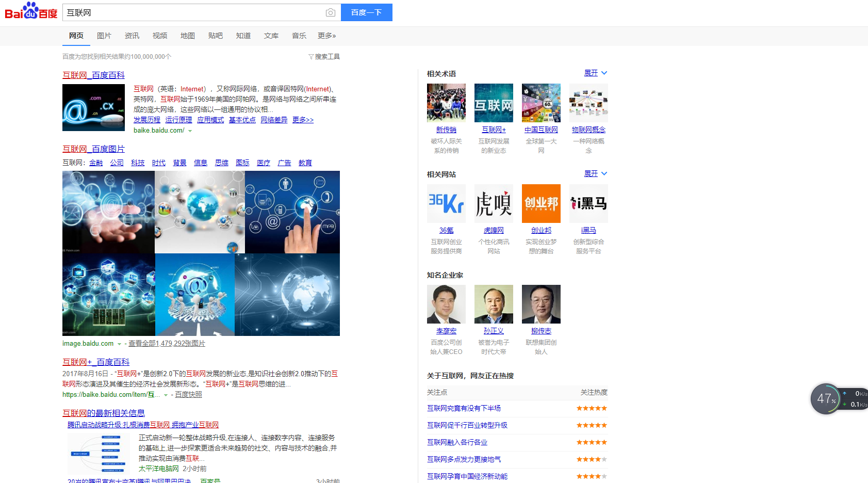Open the 运行原理 sublink
This screenshot has width=868, height=483.
tap(179, 120)
